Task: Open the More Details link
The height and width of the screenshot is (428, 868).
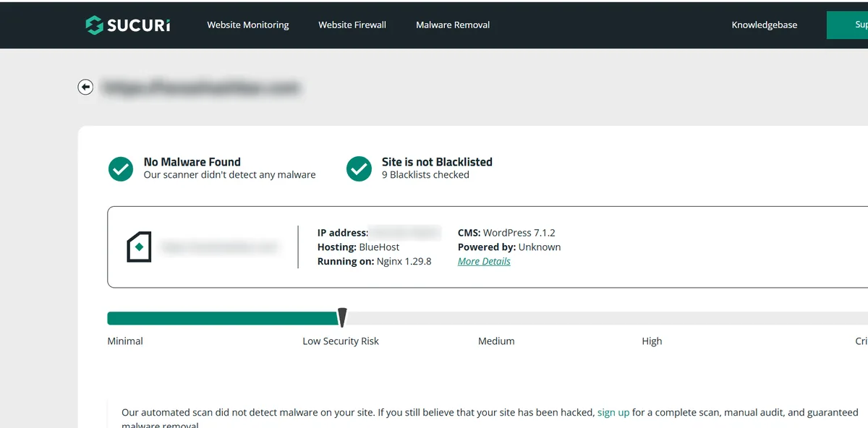Action: (484, 261)
